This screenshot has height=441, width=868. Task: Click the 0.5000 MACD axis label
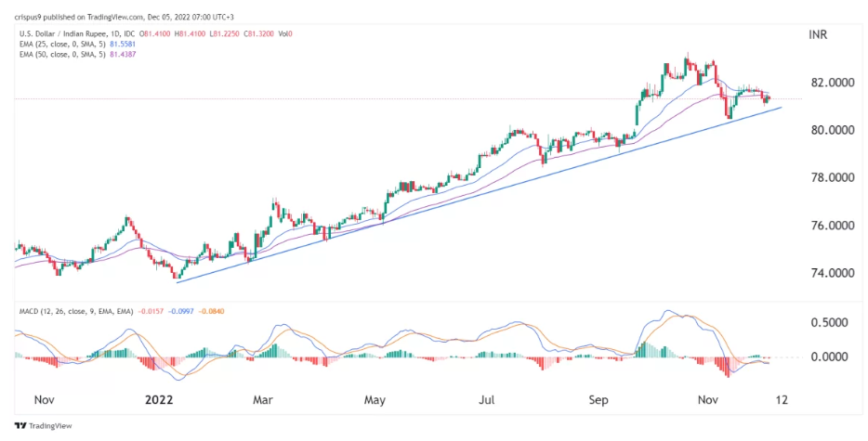point(830,322)
